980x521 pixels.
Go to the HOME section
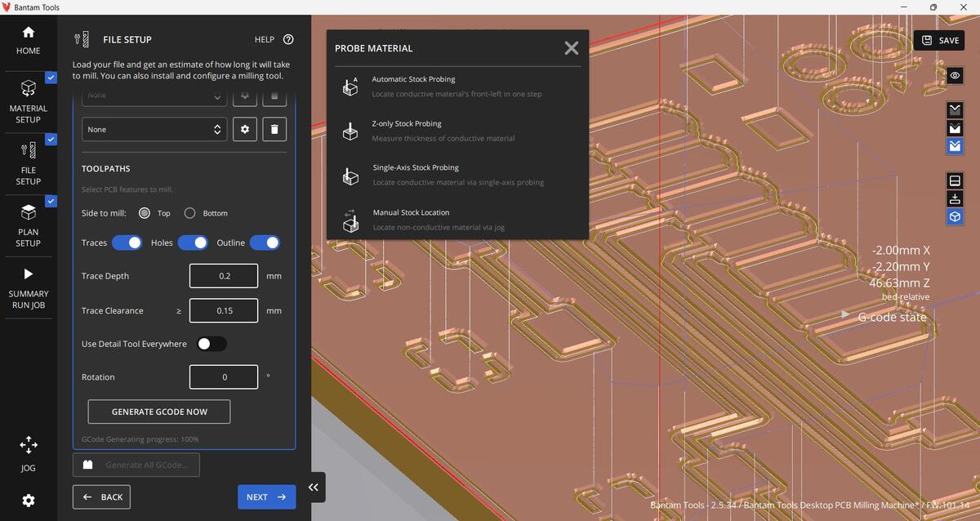click(28, 41)
